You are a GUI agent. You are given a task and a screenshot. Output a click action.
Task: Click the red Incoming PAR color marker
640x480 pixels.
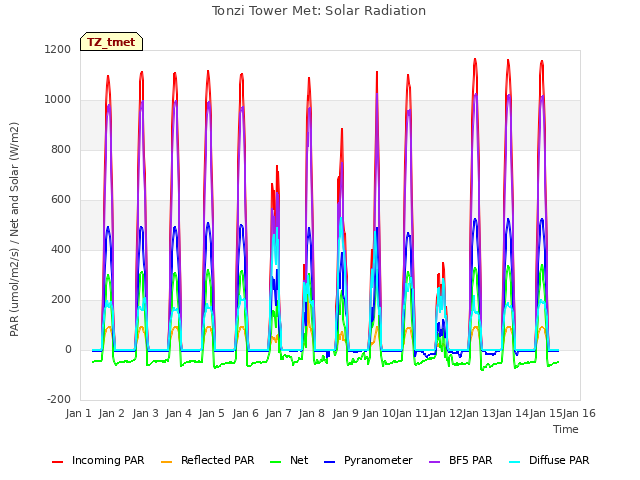pos(58,462)
